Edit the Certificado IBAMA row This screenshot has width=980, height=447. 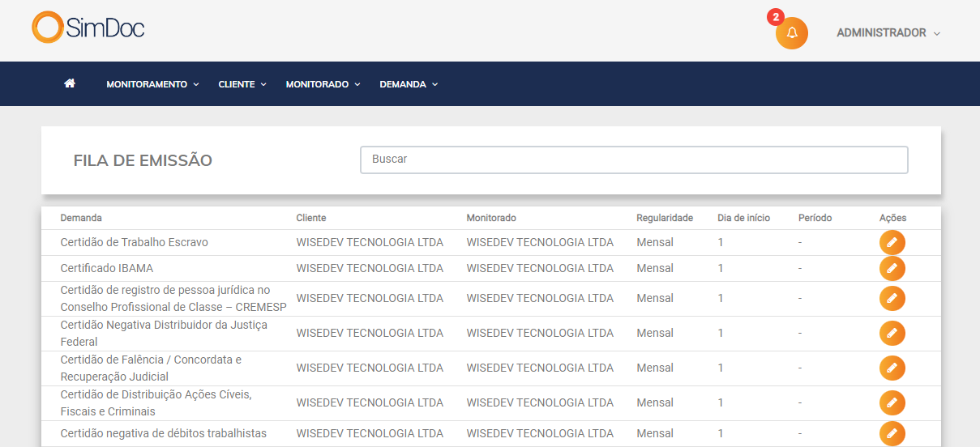coord(892,269)
